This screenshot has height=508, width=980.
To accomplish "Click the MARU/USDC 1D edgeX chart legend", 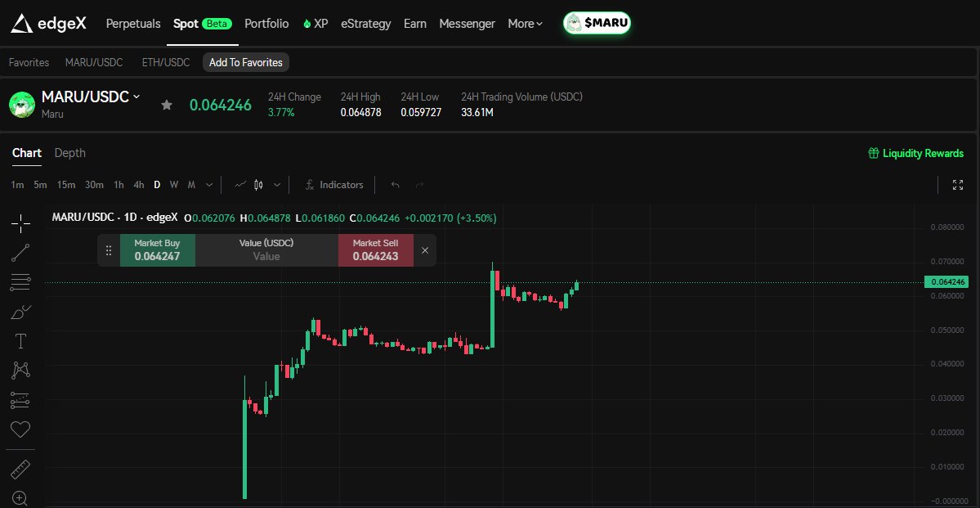I will tap(115, 218).
